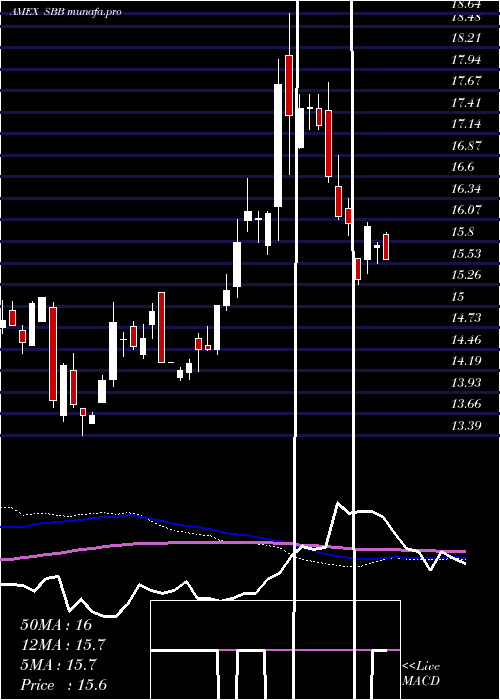
Task: Select the 14.19 price axis label
Action: coord(467,361)
